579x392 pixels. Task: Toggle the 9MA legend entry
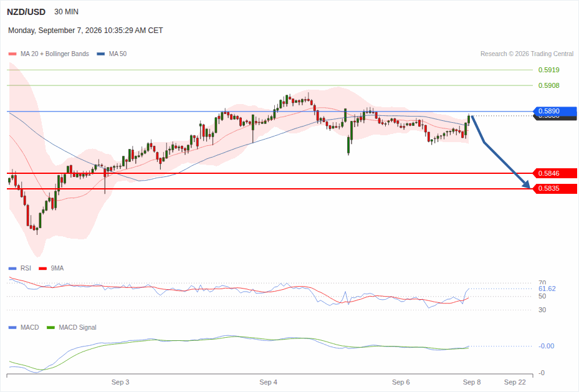click(51, 269)
